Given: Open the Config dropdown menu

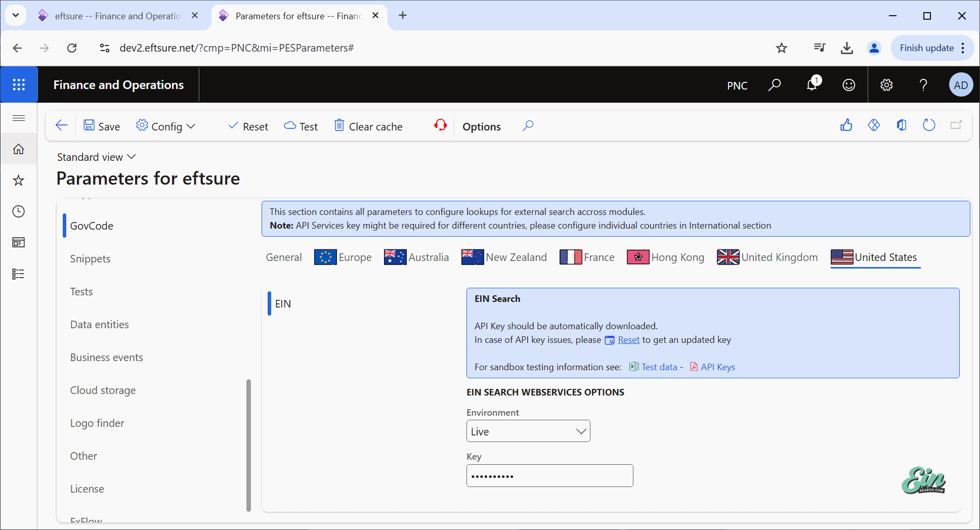Looking at the screenshot, I should 165,126.
